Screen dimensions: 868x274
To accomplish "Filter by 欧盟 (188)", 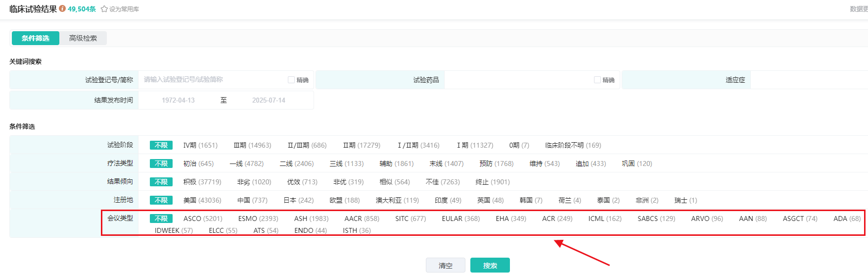I will (345, 200).
